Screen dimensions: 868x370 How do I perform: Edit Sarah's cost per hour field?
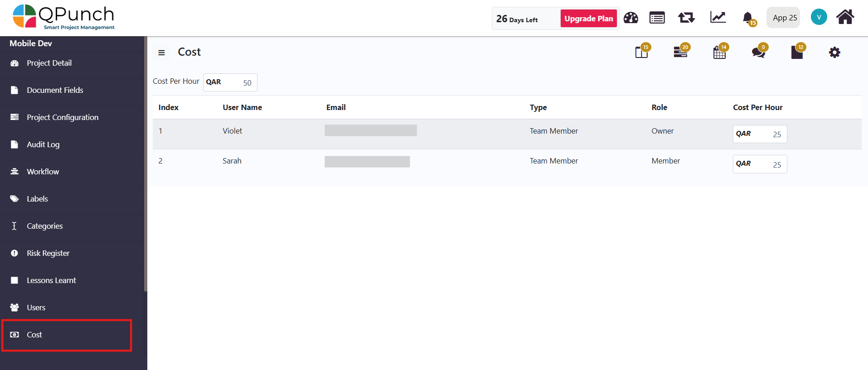pos(760,164)
